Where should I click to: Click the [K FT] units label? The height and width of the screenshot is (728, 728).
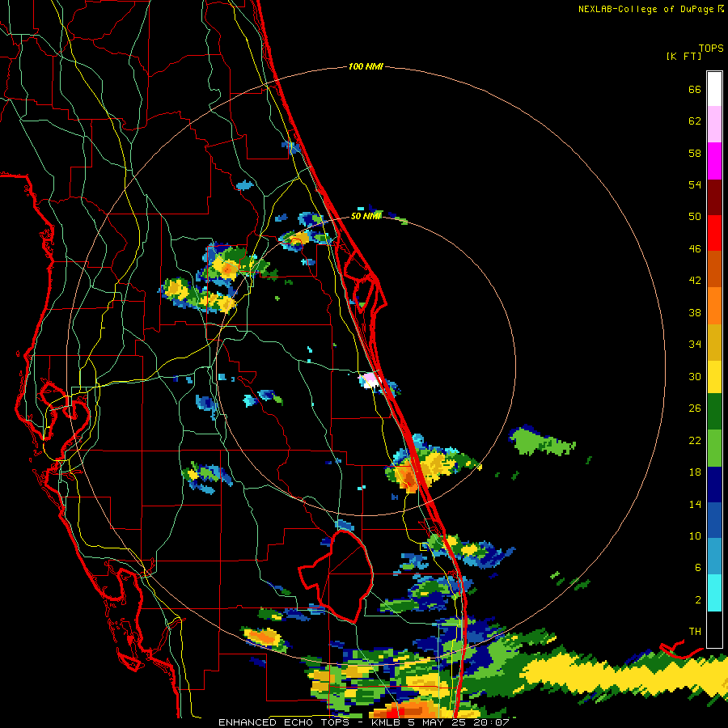tap(684, 56)
